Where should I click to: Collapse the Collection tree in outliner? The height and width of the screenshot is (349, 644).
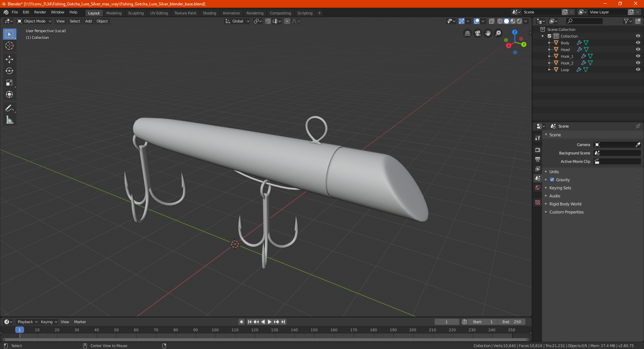(543, 36)
